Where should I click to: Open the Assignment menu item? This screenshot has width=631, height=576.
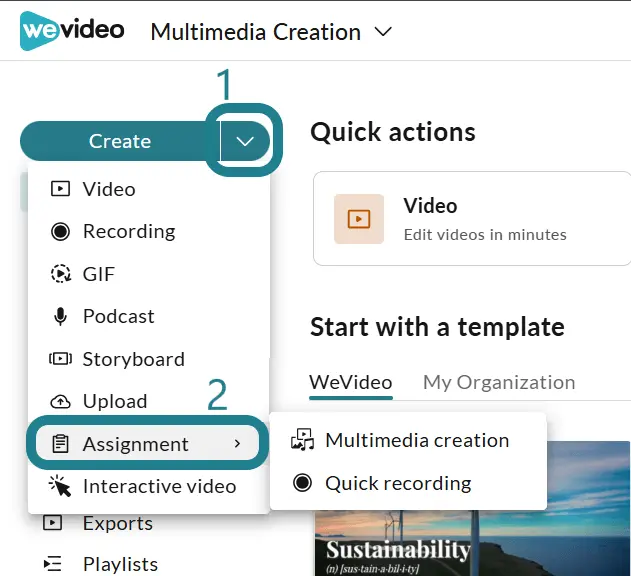tap(147, 443)
